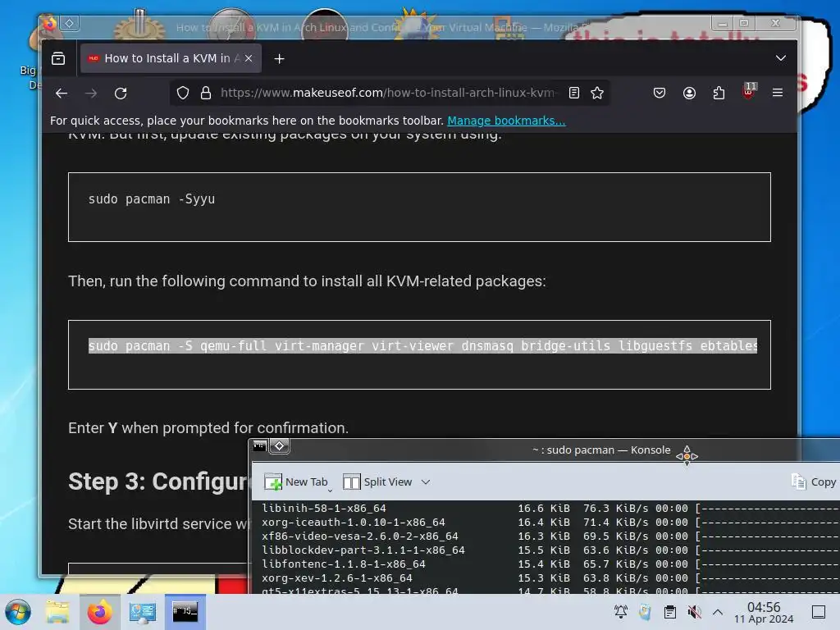Image resolution: width=840 pixels, height=630 pixels.
Task: Click Split View in Konsole
Action: [377, 482]
